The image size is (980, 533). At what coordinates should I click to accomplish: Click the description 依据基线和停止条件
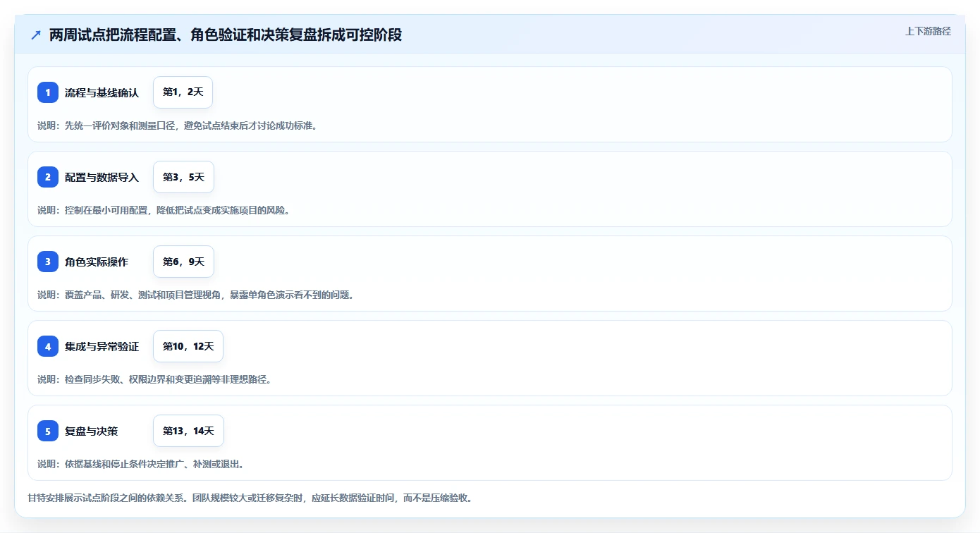pyautogui.click(x=140, y=464)
